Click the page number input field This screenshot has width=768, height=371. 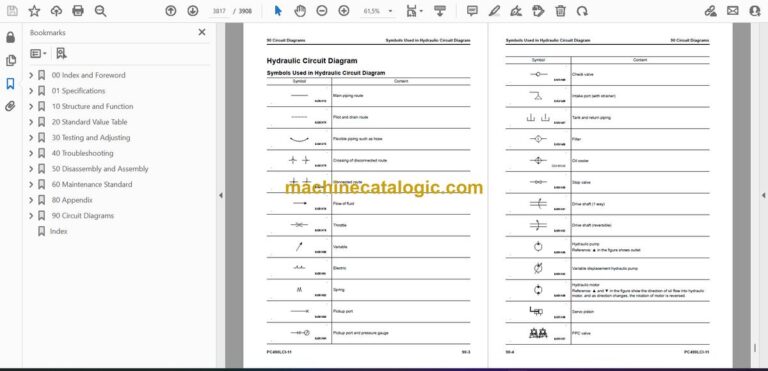coord(219,11)
